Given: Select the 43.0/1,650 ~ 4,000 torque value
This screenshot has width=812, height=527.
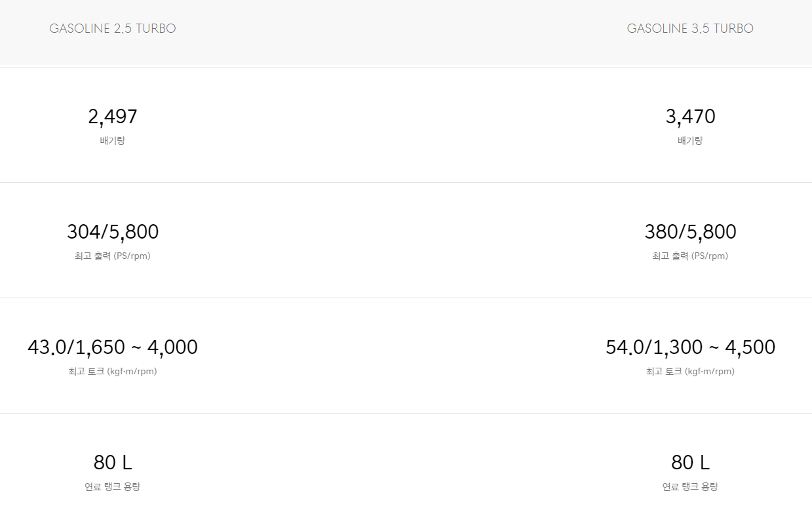Looking at the screenshot, I should click(113, 347).
